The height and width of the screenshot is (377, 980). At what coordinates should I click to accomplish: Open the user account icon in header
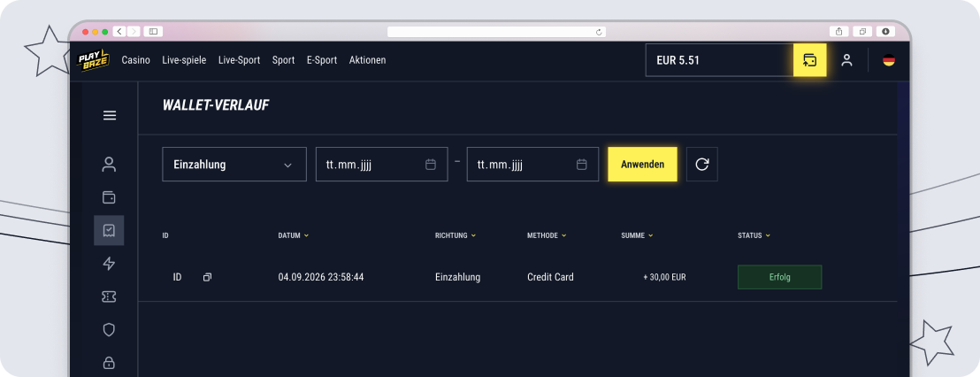click(846, 60)
